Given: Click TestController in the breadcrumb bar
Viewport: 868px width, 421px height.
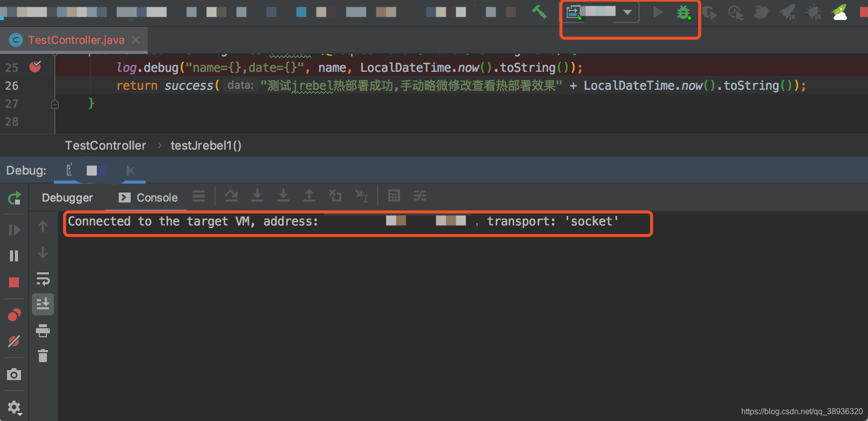Looking at the screenshot, I should click(105, 146).
